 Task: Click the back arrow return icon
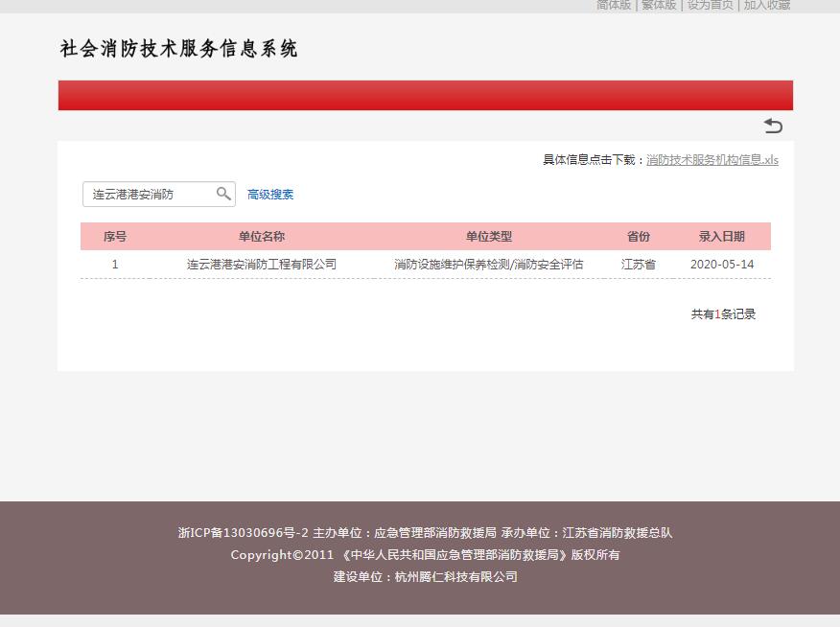[772, 126]
